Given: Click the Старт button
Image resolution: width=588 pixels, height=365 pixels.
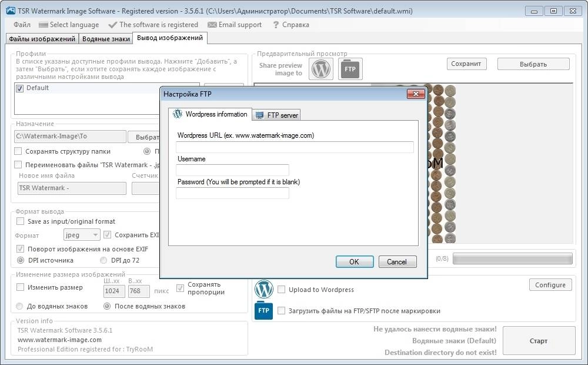Looking at the screenshot, I should (539, 341).
